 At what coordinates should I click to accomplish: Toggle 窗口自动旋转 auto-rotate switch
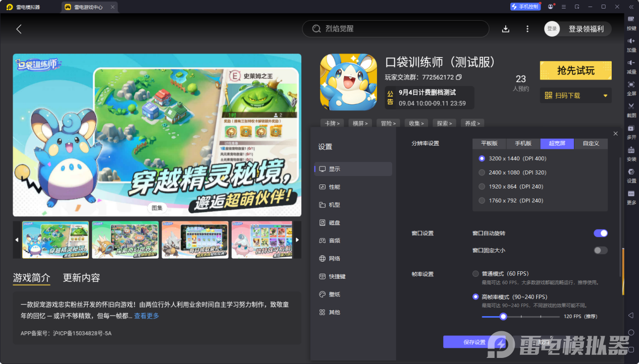coord(600,233)
